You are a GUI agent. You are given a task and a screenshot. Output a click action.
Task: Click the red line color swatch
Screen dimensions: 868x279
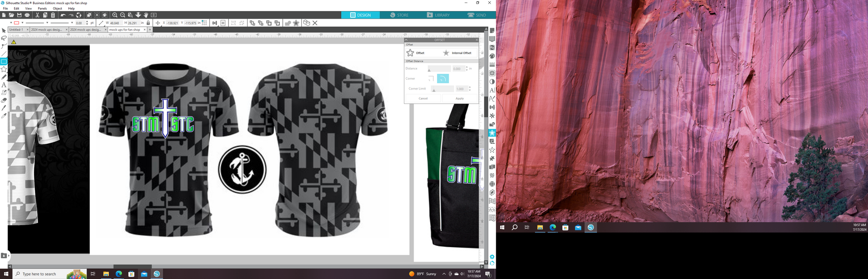17,23
